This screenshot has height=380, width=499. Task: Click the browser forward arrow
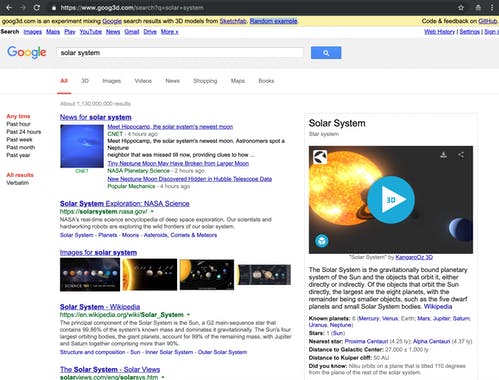23,7
